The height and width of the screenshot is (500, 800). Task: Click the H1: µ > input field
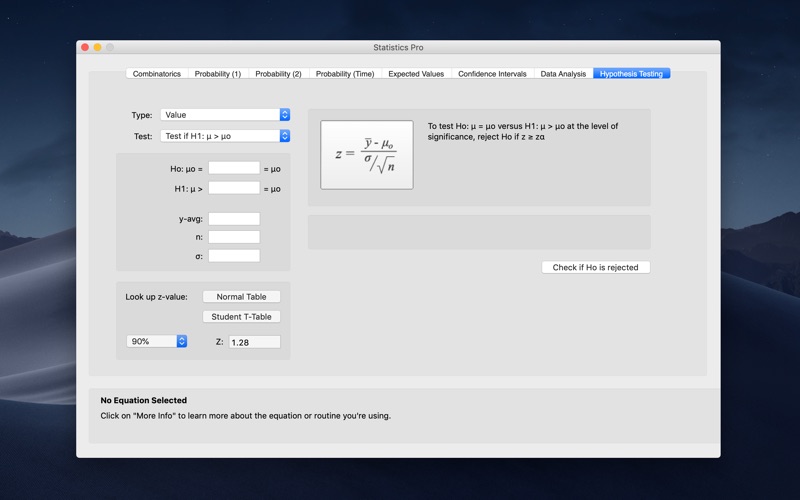pos(234,188)
